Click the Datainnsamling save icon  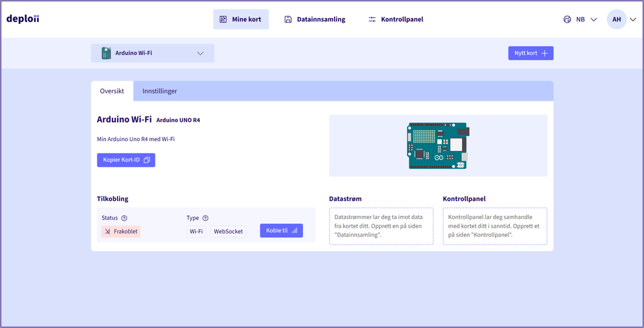click(x=288, y=20)
